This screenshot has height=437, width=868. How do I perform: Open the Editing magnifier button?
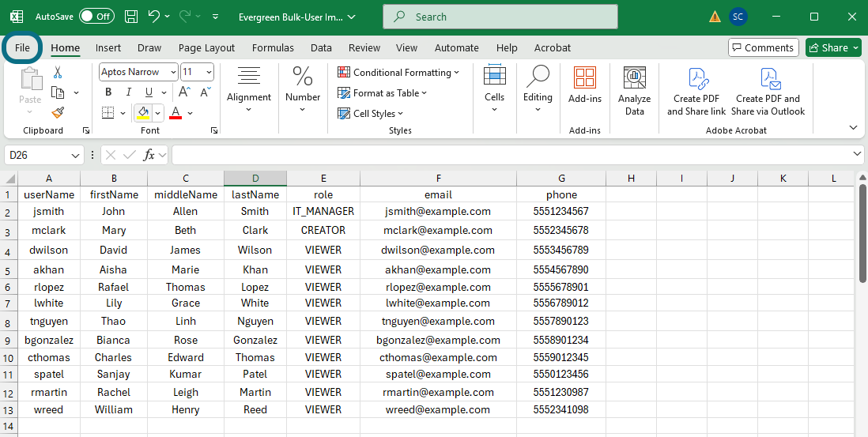tap(538, 89)
